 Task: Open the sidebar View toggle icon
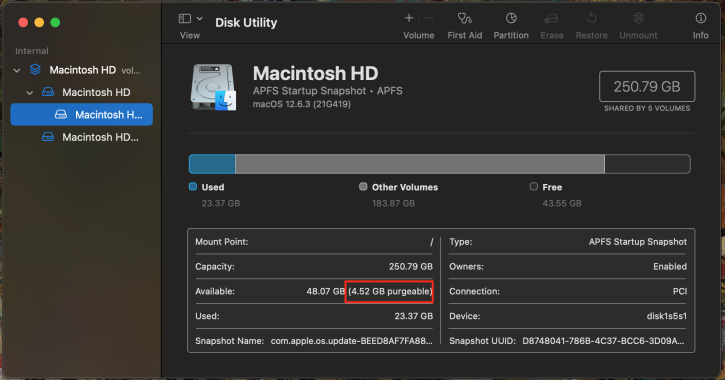(185, 18)
